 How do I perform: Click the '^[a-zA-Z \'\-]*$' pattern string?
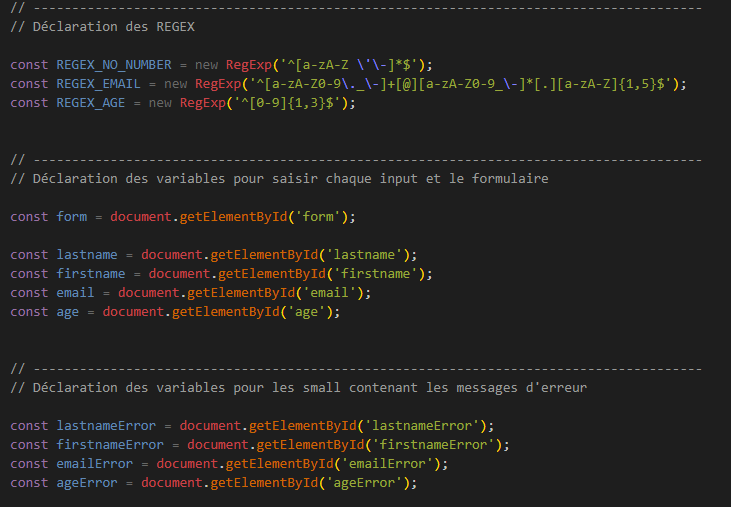349,65
